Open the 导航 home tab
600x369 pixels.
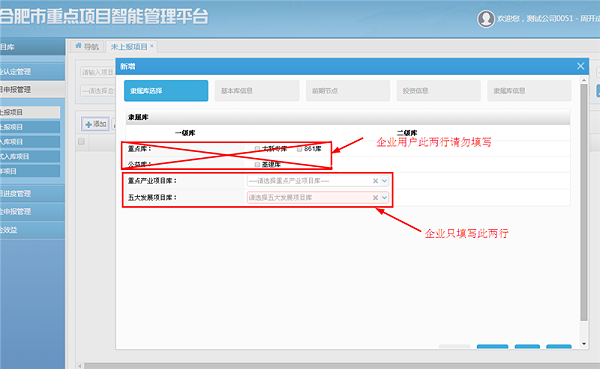point(87,47)
